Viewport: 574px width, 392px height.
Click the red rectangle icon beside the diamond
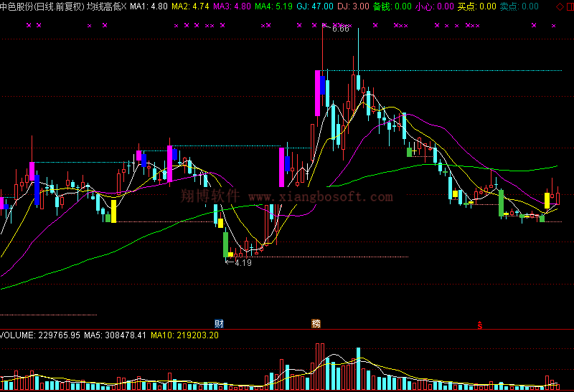[x=570, y=6]
